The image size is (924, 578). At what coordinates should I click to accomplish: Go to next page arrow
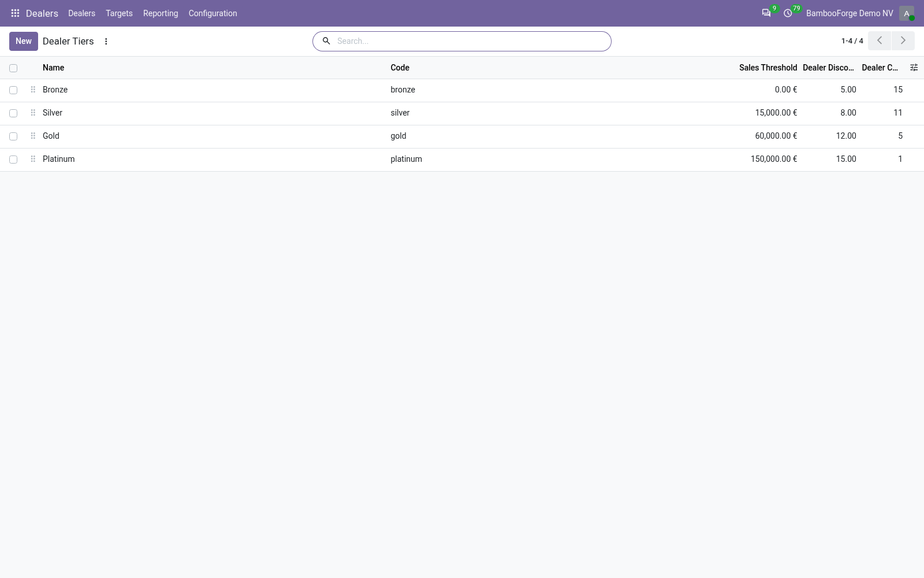[x=903, y=41]
